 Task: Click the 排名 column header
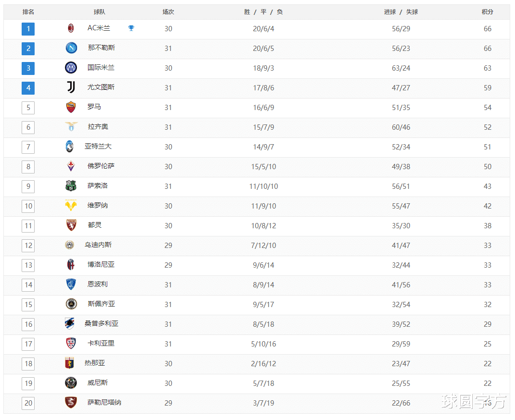point(28,12)
